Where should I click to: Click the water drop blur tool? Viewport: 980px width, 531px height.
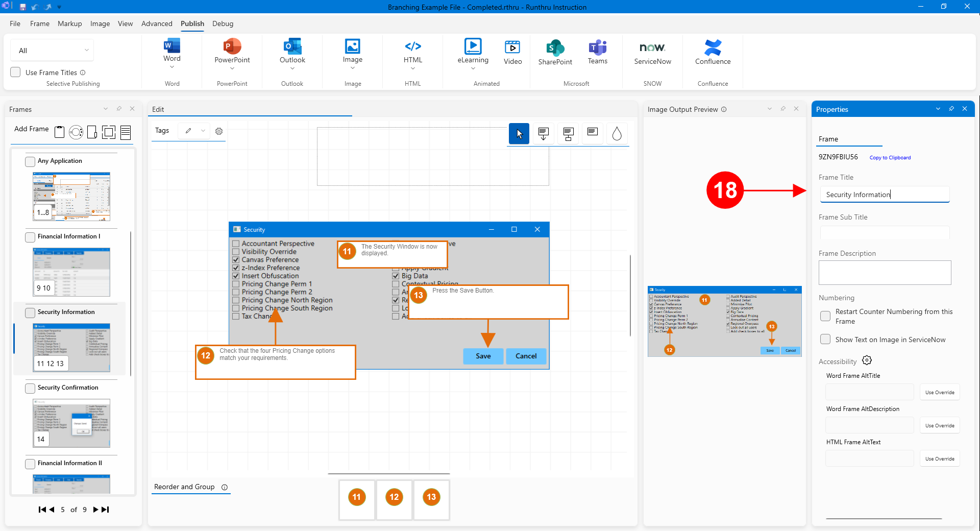click(x=617, y=134)
